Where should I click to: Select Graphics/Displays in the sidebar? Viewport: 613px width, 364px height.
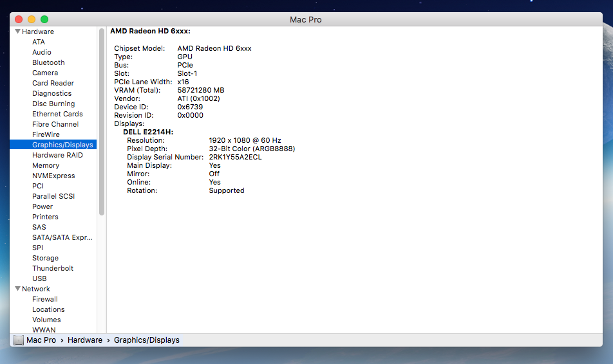(53, 145)
